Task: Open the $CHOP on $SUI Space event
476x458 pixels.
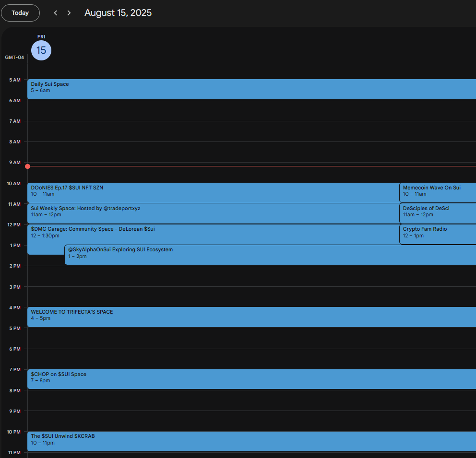Action: point(251,379)
